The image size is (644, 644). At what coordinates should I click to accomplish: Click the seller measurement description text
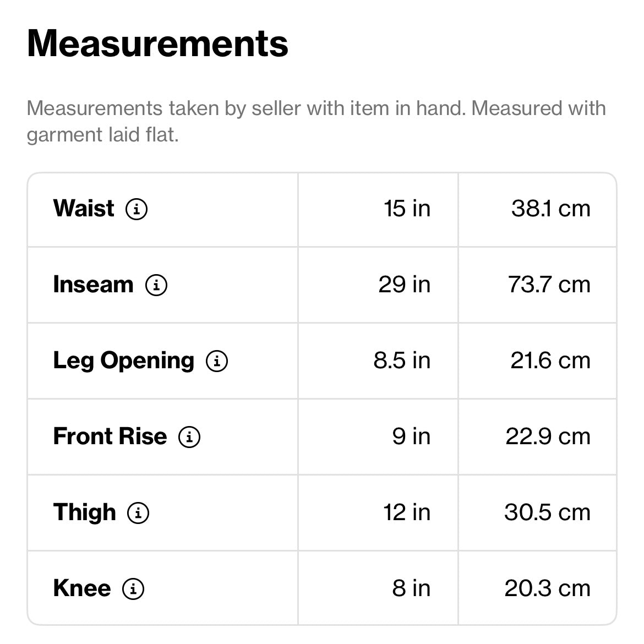tap(316, 121)
